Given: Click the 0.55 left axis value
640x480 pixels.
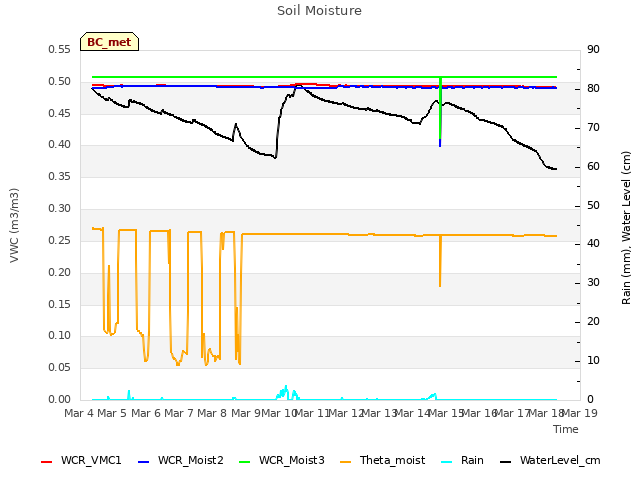Looking at the screenshot, I should (x=60, y=50).
